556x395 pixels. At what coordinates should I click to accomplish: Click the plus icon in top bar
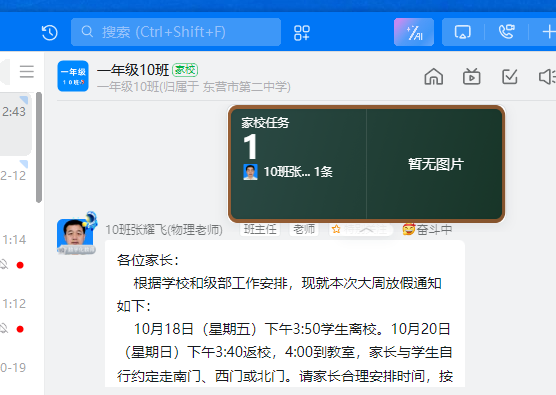click(x=549, y=32)
